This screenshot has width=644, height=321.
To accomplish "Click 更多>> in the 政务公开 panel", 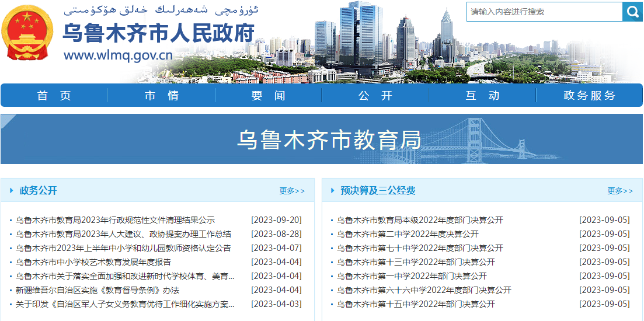I will [292, 191].
